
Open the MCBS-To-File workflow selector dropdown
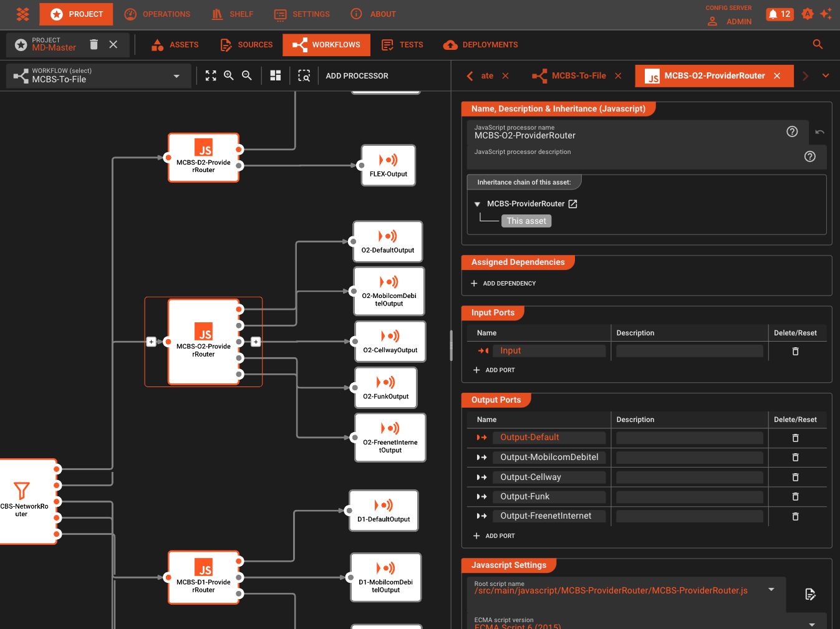click(x=175, y=75)
